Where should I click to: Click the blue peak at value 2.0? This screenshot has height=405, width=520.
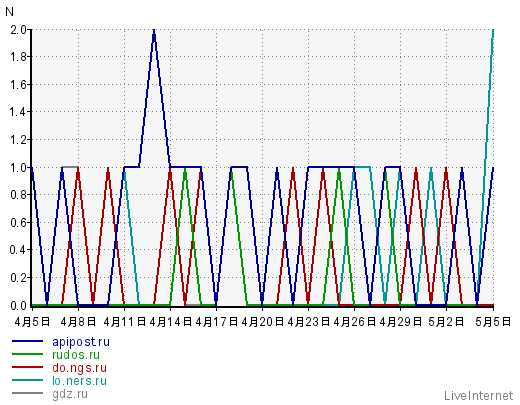(154, 31)
